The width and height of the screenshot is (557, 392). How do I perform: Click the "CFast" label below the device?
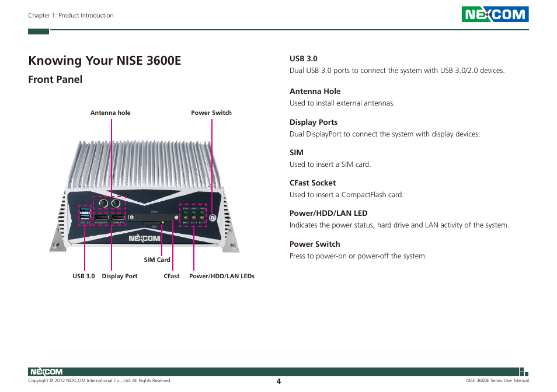171,276
